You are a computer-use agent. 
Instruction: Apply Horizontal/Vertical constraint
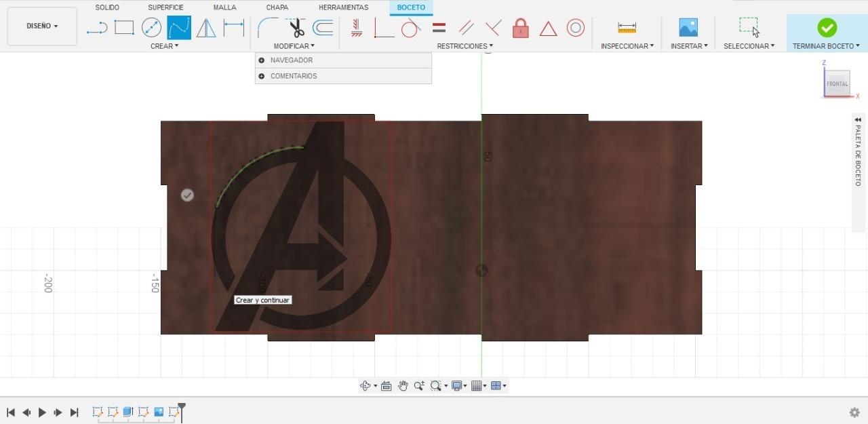(357, 28)
